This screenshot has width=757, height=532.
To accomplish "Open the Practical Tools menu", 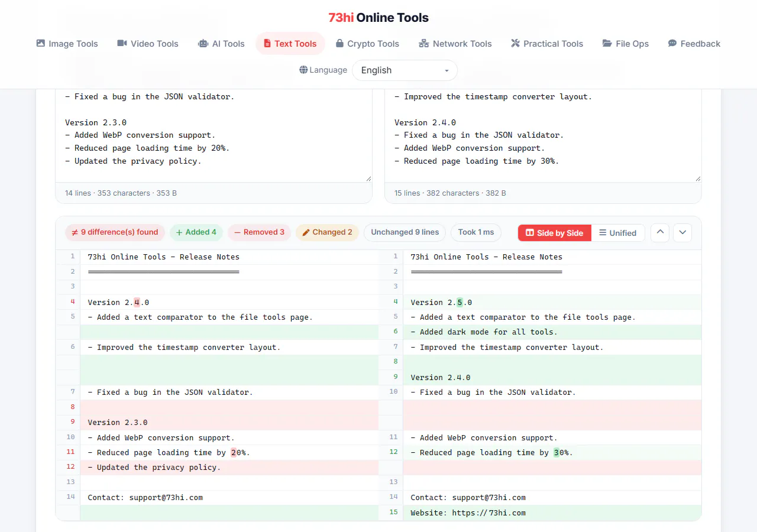I will 547,44.
